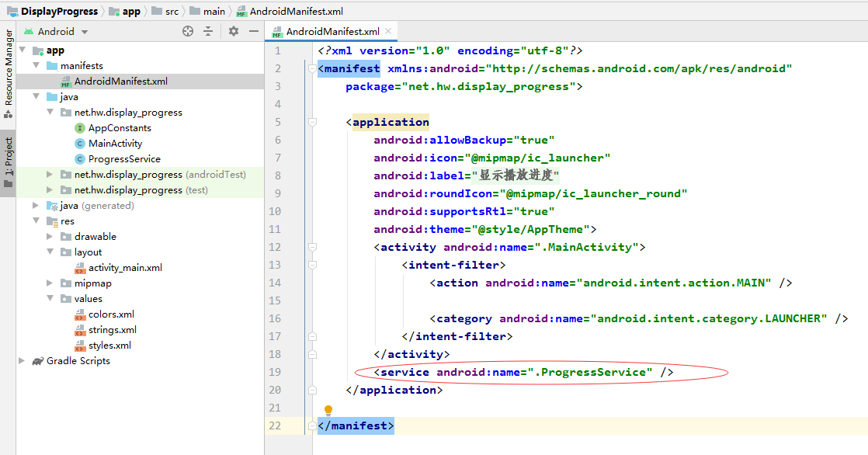Screen dimensions: 868x455
Task: Open strings.xml in values
Action: (x=113, y=329)
